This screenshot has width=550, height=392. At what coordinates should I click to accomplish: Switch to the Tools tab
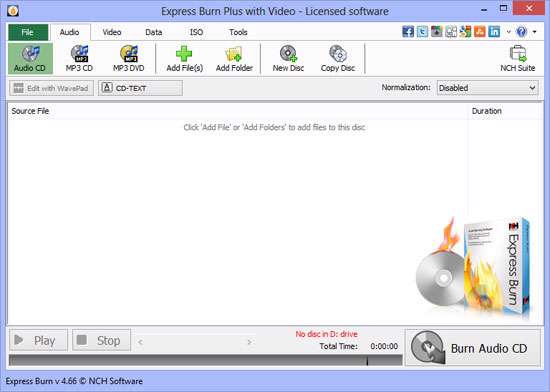238,32
